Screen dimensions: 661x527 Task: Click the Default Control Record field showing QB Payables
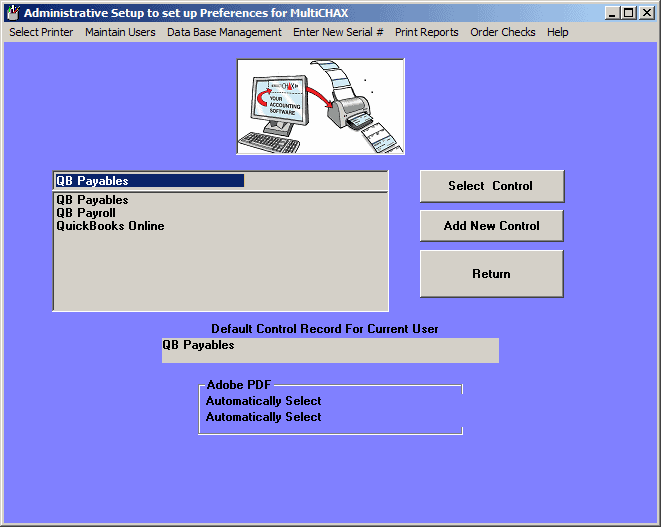click(330, 350)
